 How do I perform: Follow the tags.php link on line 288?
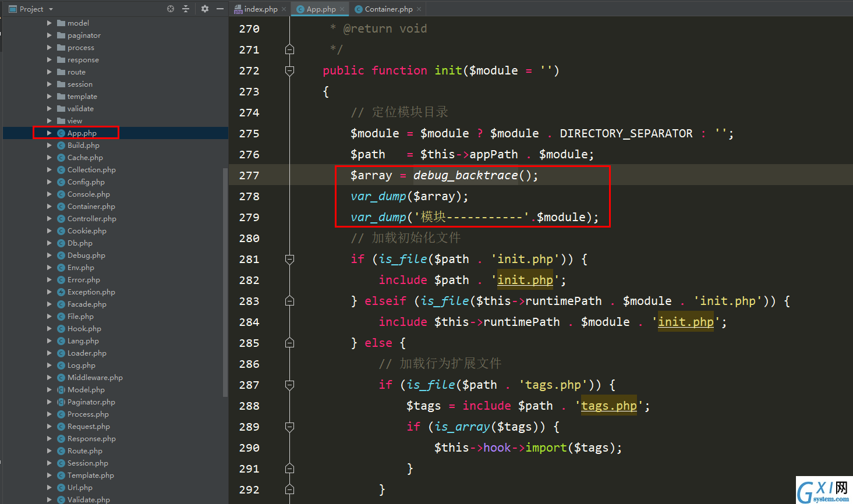[x=609, y=406]
